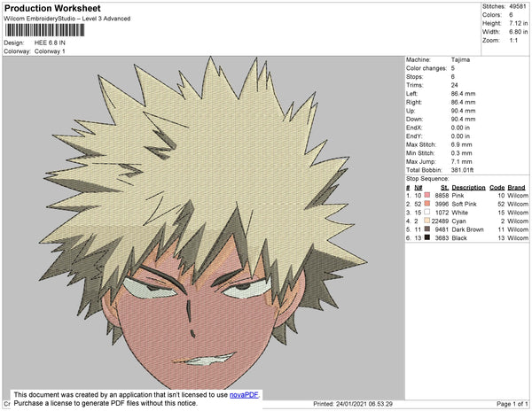Click the Total Bobbin value '381.01ft'
The image size is (532, 411).
coord(462,170)
